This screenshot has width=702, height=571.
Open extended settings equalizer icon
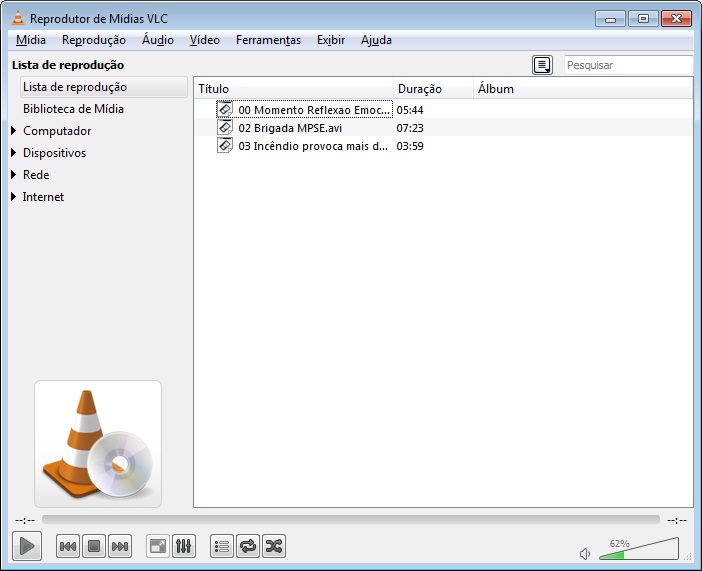tap(184, 546)
